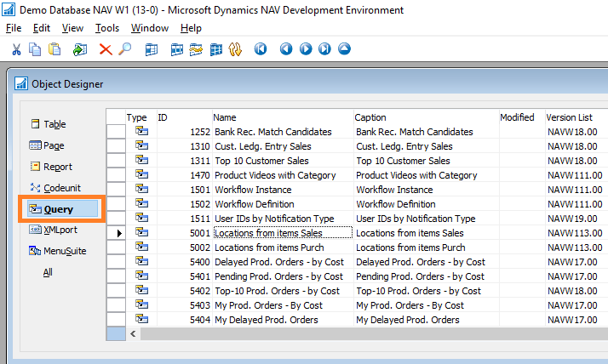Click query type icon for row 5404

pos(141,319)
